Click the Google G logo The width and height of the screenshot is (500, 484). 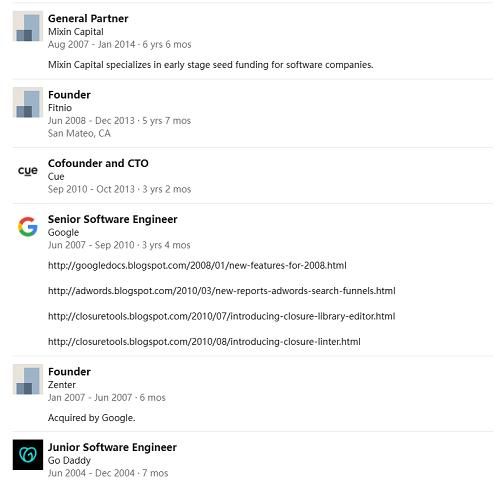point(28,227)
